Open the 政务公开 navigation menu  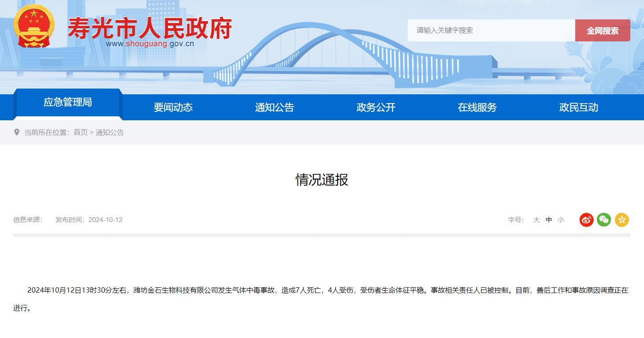[375, 108]
